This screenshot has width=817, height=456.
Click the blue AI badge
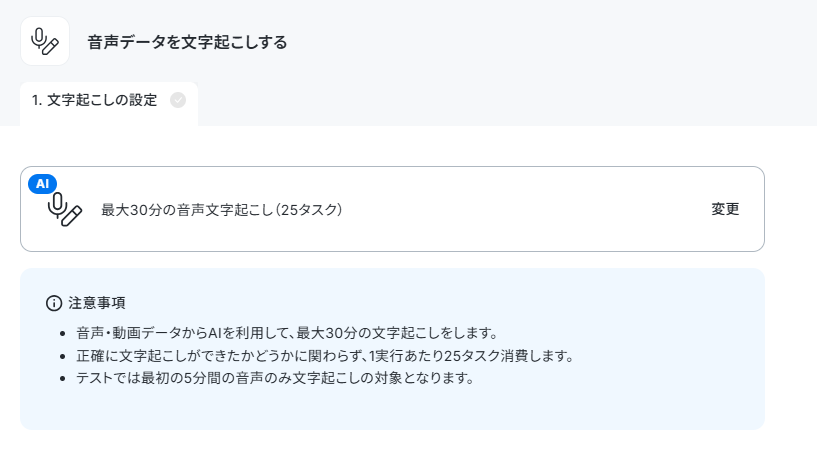click(x=42, y=183)
